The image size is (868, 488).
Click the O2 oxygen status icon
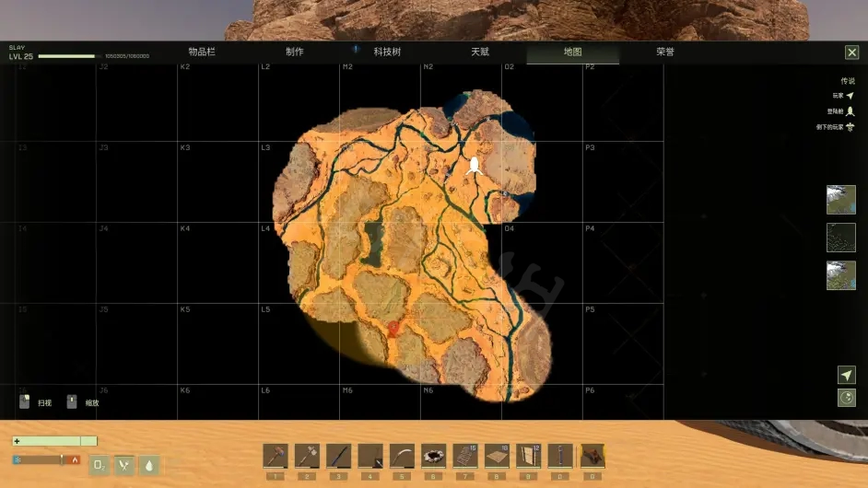coord(99,466)
